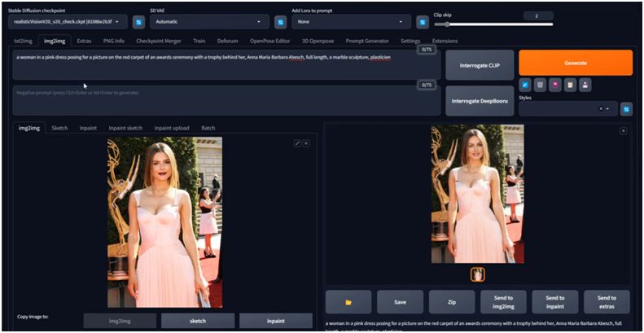
Task: Refresh the Lora list icon
Action: coord(422,22)
